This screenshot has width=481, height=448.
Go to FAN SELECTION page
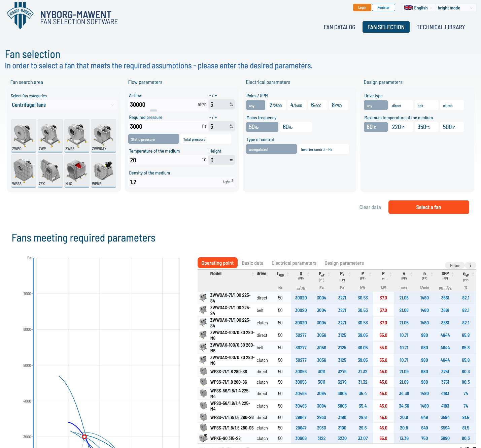click(x=386, y=27)
